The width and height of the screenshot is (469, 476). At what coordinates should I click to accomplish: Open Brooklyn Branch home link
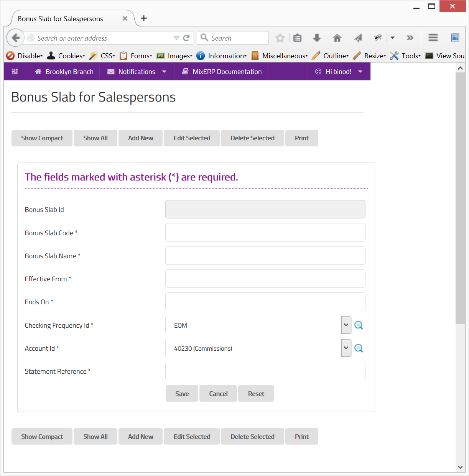[x=64, y=72]
